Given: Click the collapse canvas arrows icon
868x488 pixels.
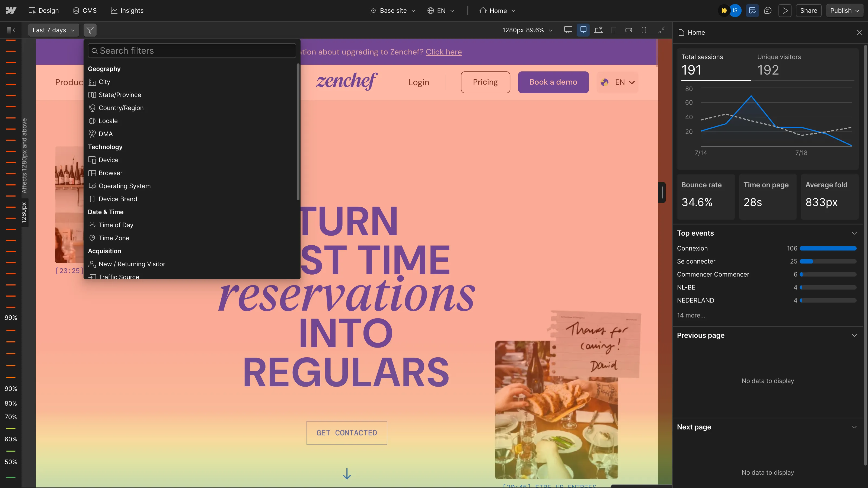Looking at the screenshot, I should (x=662, y=30).
